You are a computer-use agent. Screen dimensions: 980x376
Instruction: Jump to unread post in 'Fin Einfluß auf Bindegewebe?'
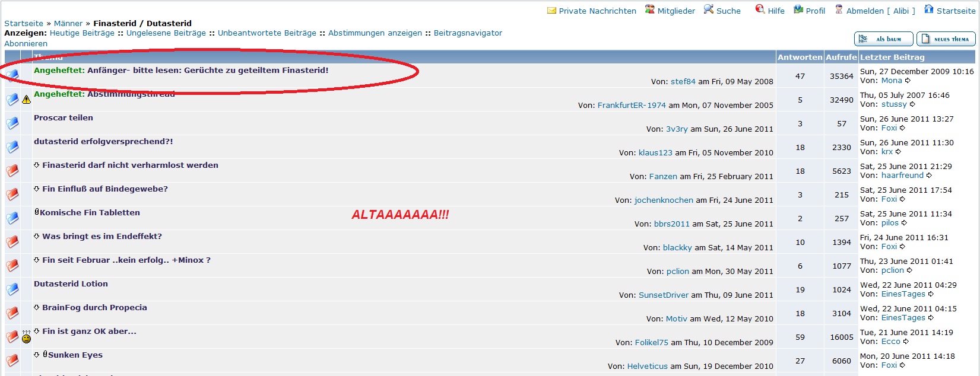[37, 189]
